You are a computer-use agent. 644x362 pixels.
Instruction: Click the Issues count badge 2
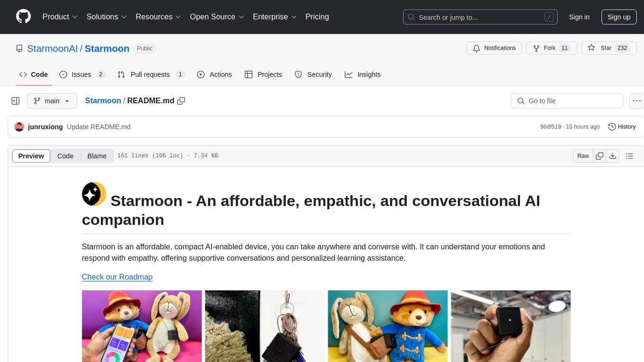[x=100, y=74]
